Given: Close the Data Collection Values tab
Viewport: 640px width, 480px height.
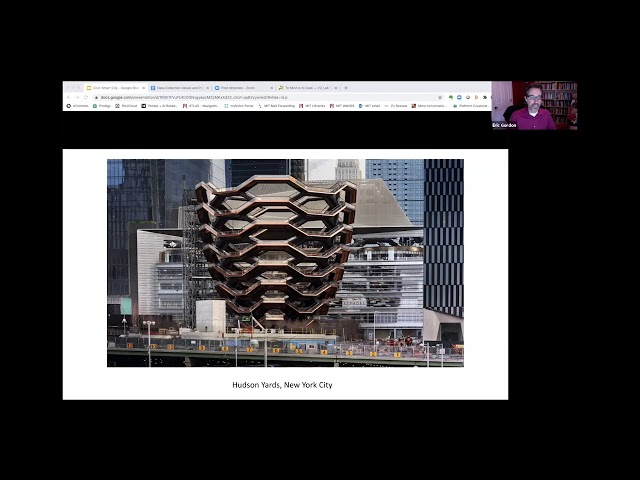Looking at the screenshot, I should [x=207, y=88].
